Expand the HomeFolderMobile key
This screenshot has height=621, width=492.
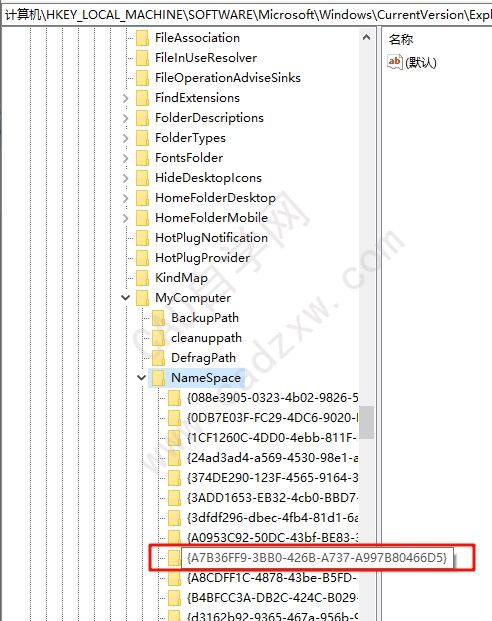126,218
